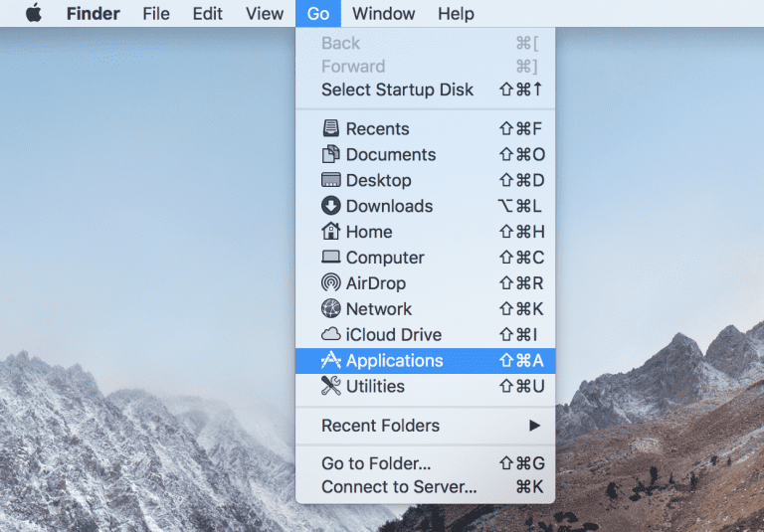Click the Network globe icon
This screenshot has height=532, width=764.
click(331, 308)
